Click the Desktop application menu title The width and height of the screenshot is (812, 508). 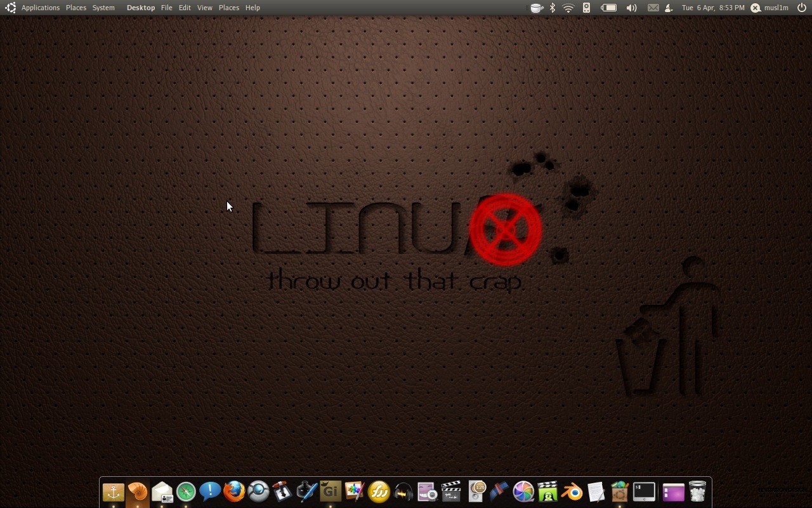141,8
